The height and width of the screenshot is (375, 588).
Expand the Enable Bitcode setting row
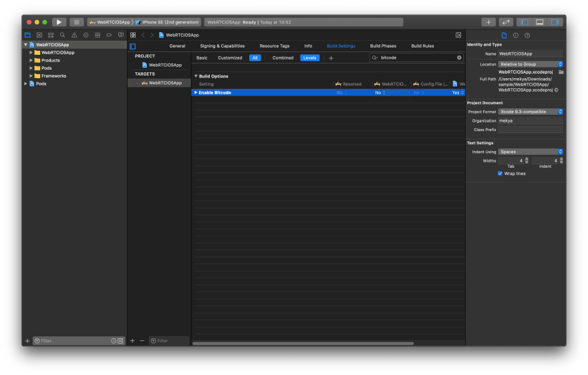click(x=196, y=93)
